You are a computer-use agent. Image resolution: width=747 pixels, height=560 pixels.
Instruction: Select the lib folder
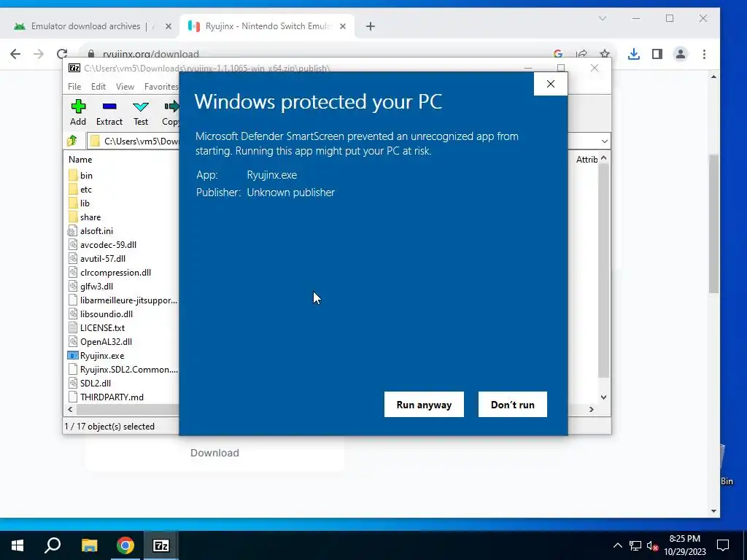[79, 203]
